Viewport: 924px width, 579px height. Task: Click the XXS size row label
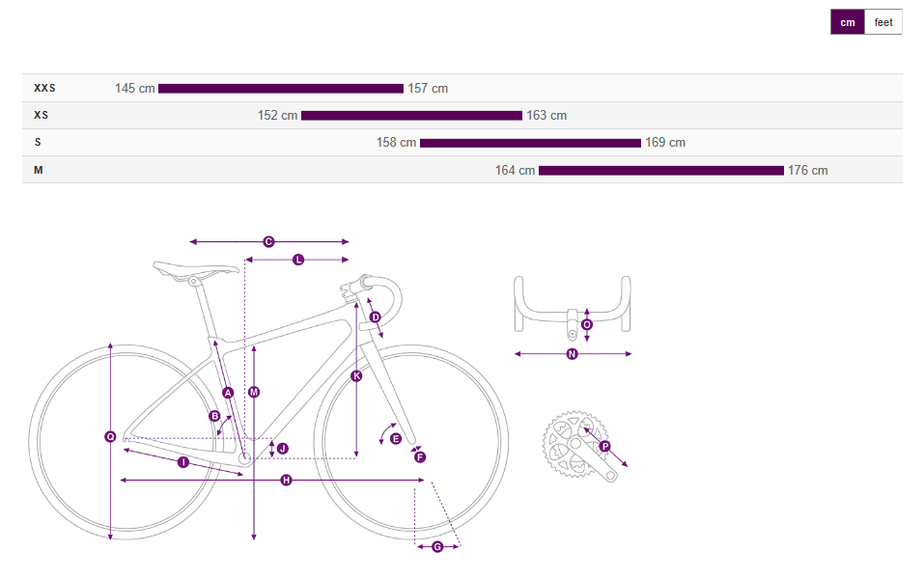tap(44, 88)
